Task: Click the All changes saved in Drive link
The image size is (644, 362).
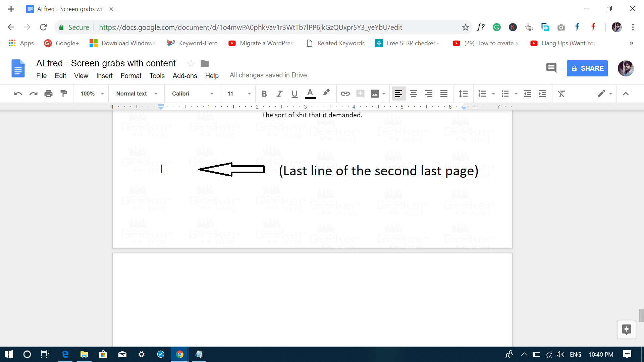Action: coord(268,75)
